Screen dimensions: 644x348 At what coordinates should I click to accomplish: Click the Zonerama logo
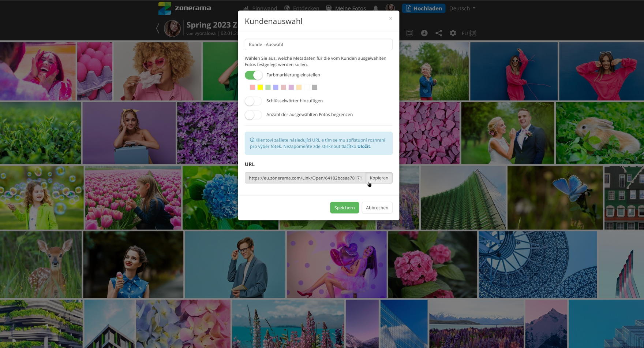tap(184, 8)
